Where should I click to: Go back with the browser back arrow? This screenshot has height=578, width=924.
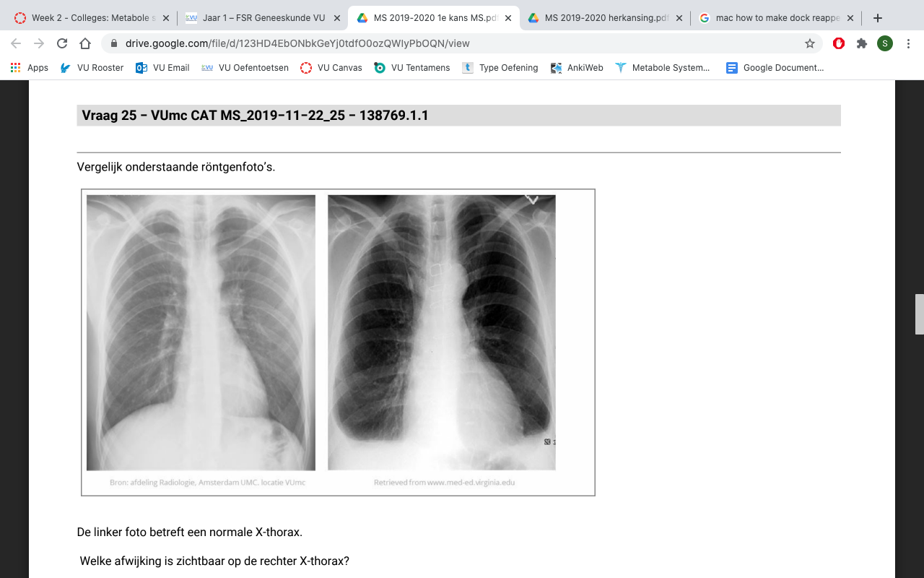tap(16, 43)
